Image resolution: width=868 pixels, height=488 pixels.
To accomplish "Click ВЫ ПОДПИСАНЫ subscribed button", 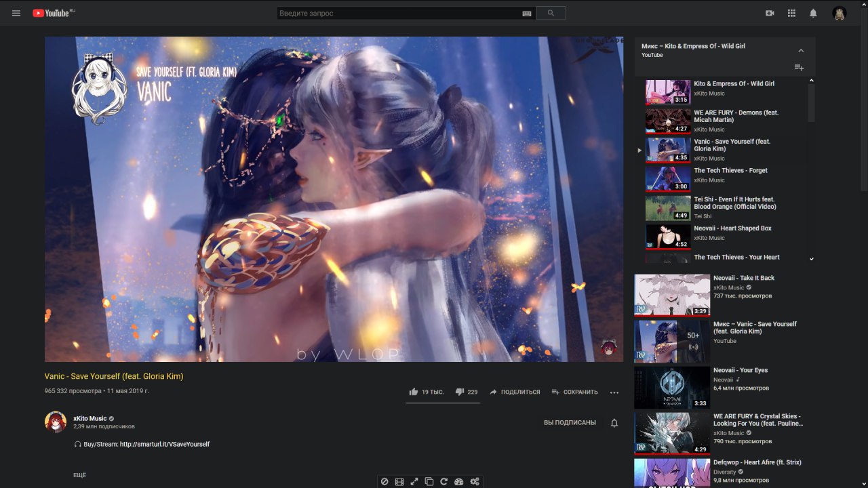I will [570, 423].
